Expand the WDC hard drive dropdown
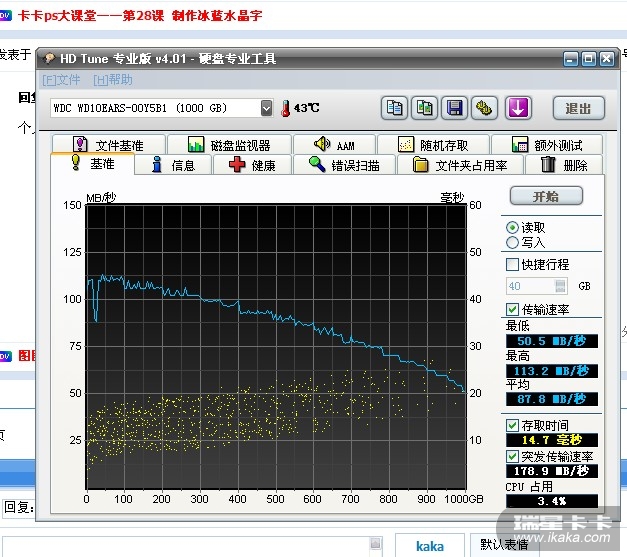Viewport: 627px width, 557px height. [266, 108]
